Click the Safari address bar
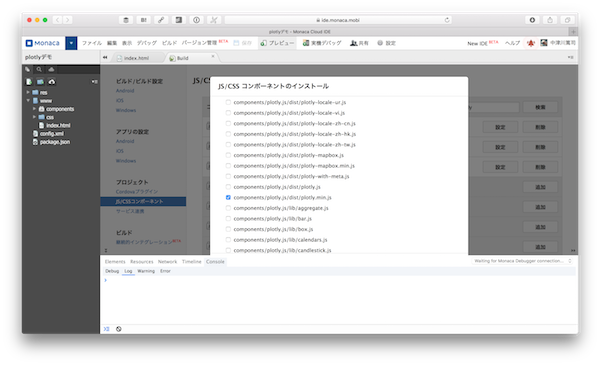Viewport: 600px width, 365px height. (x=338, y=20)
